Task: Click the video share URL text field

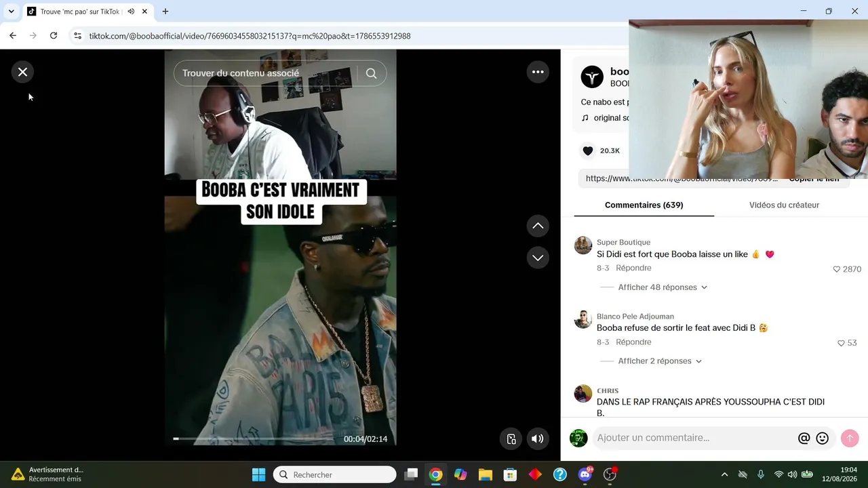Action: (x=682, y=179)
